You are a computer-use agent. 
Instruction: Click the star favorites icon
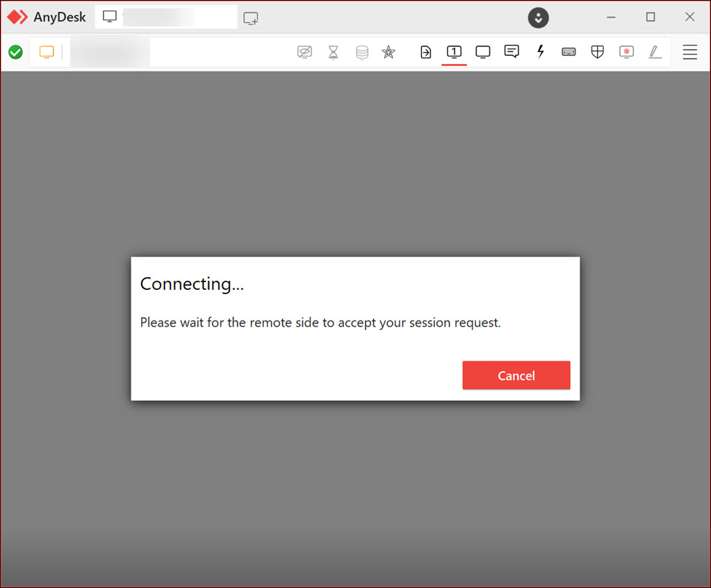(389, 51)
